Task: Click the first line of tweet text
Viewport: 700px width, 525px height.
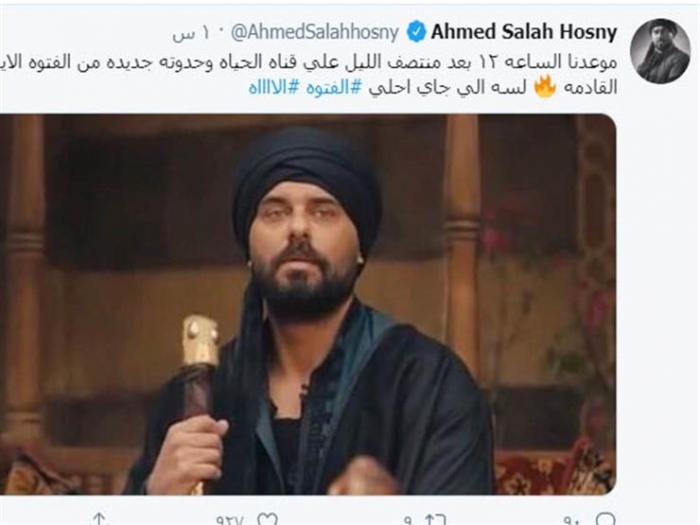Action: pyautogui.click(x=308, y=62)
